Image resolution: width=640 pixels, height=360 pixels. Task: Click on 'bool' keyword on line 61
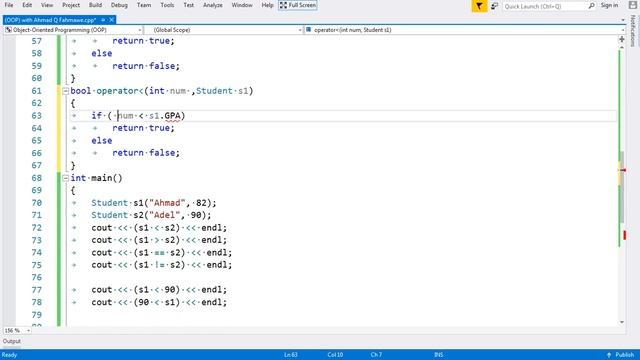[80, 91]
